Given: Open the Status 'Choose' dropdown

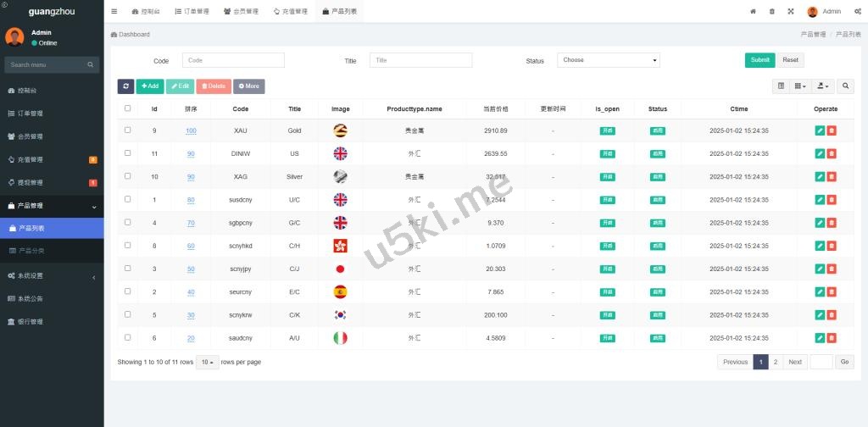Looking at the screenshot, I should tap(608, 60).
